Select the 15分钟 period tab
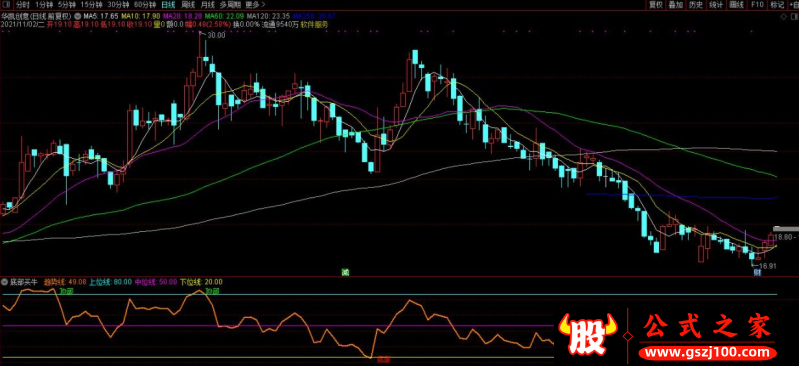The image size is (799, 366). 91,5
